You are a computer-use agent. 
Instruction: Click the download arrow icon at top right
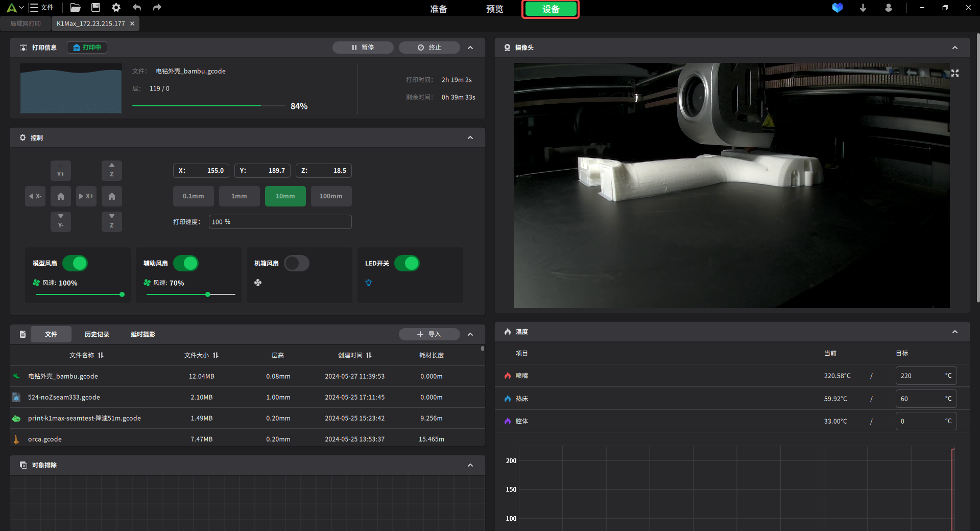coord(863,8)
